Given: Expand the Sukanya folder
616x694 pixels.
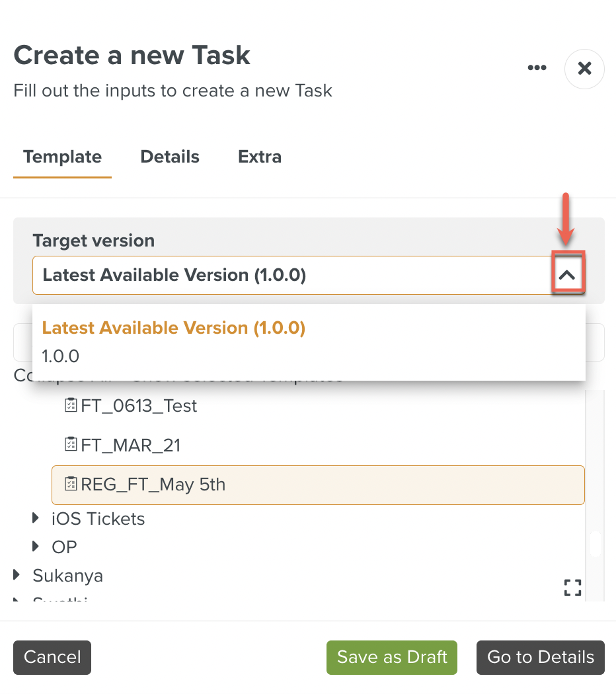Looking at the screenshot, I should 17,575.
